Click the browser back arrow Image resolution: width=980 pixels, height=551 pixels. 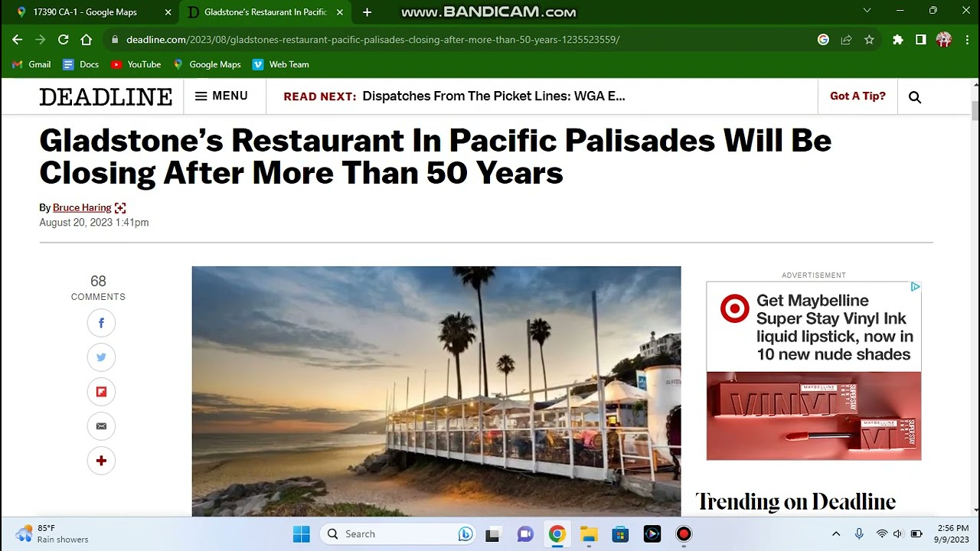pyautogui.click(x=18, y=40)
